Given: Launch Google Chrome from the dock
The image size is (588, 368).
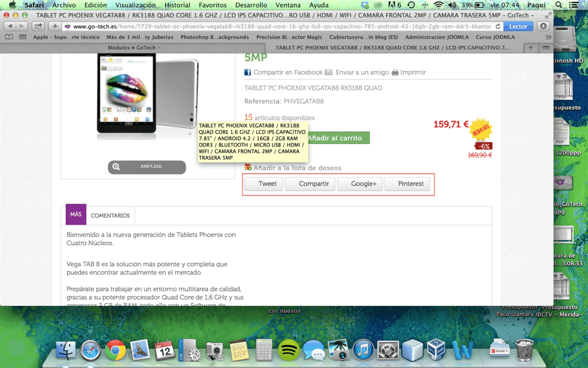Looking at the screenshot, I should 115,351.
